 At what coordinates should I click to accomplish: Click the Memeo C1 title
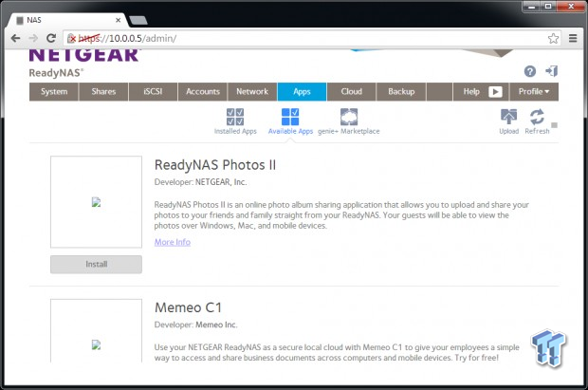[188, 307]
